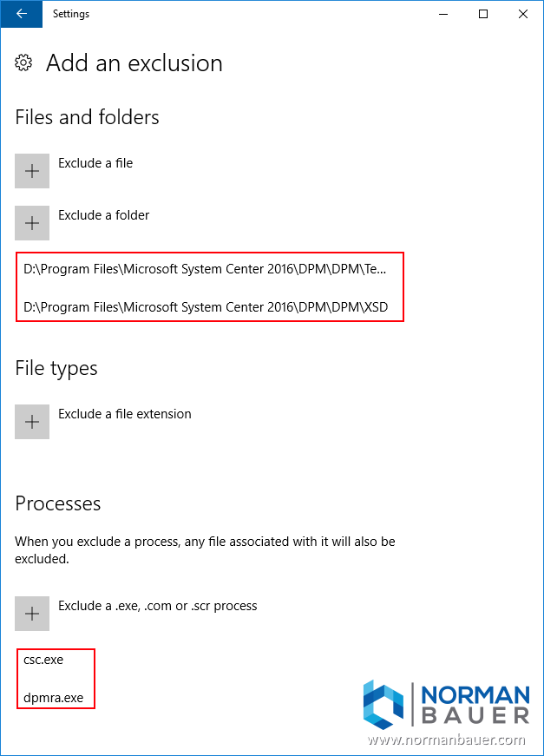Click the Norman Bauer hexagon logo
This screenshot has height=756, width=544.
(383, 704)
